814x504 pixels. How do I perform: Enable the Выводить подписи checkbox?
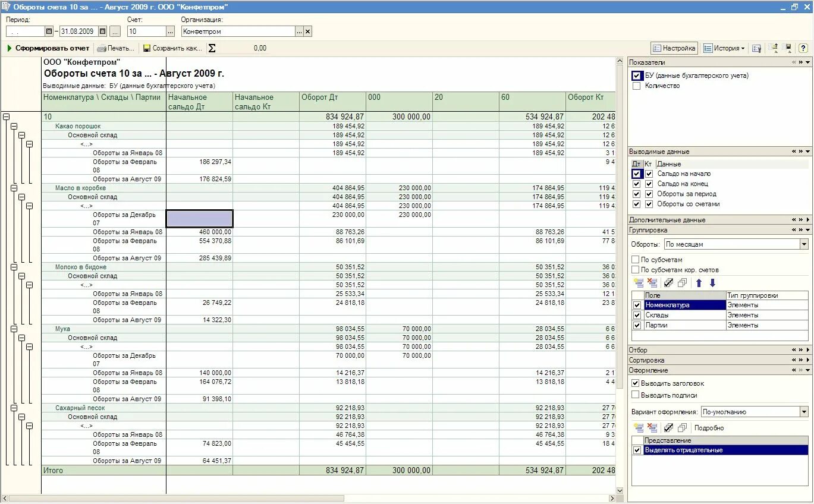coord(636,395)
